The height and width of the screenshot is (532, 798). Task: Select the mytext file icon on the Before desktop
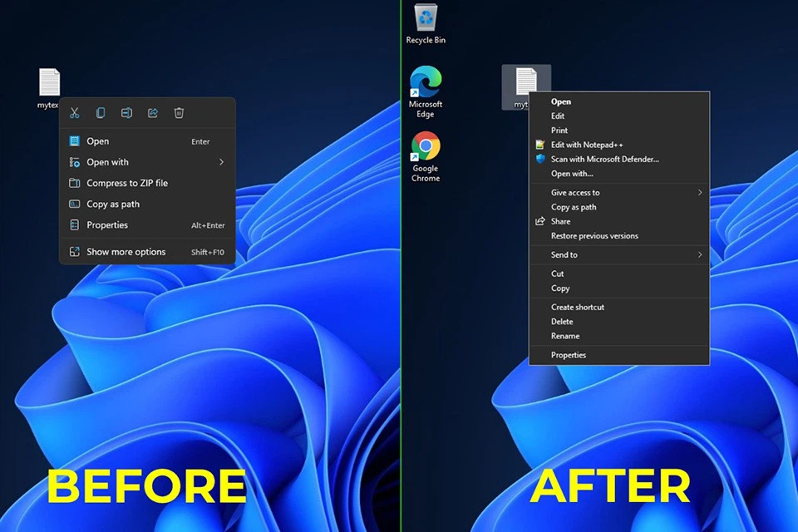(49, 82)
